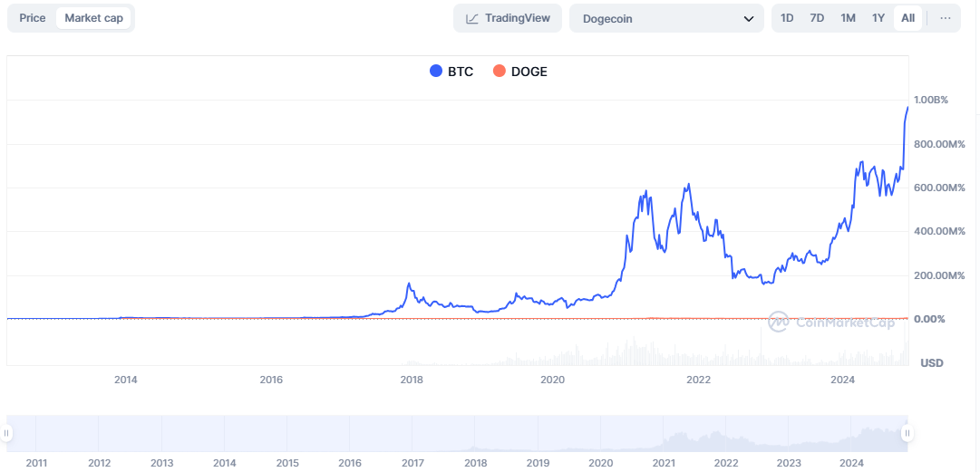This screenshot has height=472, width=980.
Task: Grab the left handle of the range slider
Action: click(x=10, y=434)
